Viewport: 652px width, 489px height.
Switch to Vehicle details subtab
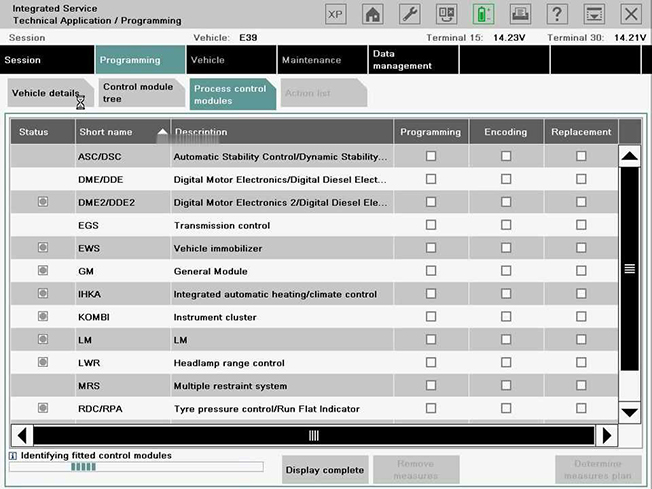pyautogui.click(x=50, y=93)
